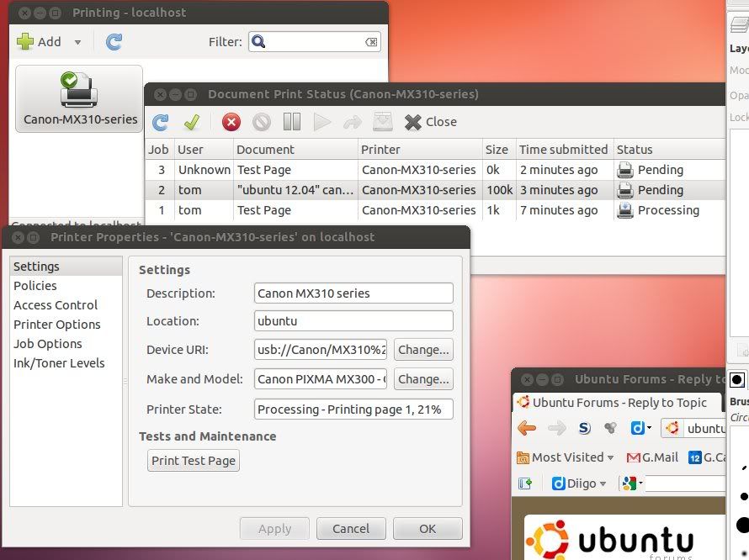Open the Settings page in Printer Properties
This screenshot has height=560, width=749.
pyautogui.click(x=66, y=267)
